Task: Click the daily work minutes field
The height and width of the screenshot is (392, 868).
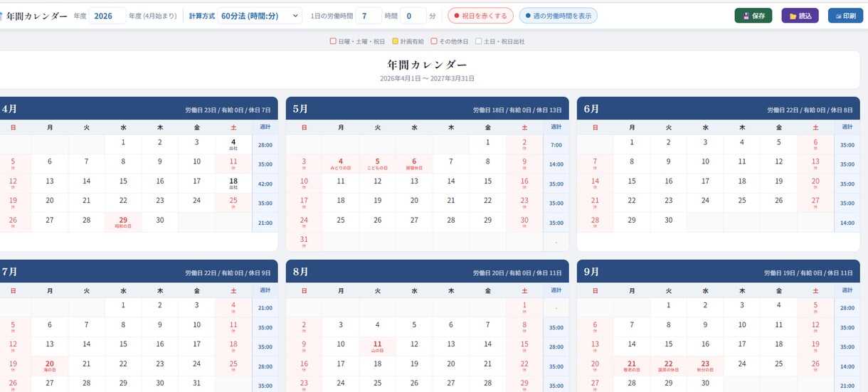Action: click(413, 16)
